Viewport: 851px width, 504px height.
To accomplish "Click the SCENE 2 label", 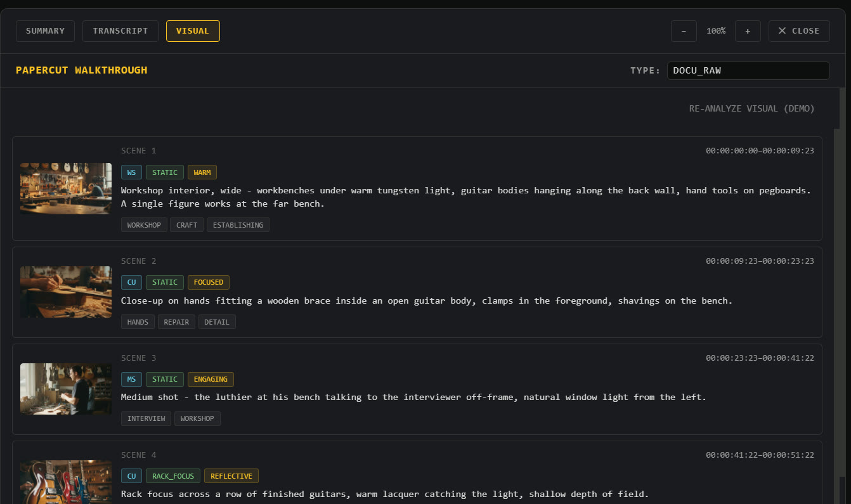I will pyautogui.click(x=138, y=261).
